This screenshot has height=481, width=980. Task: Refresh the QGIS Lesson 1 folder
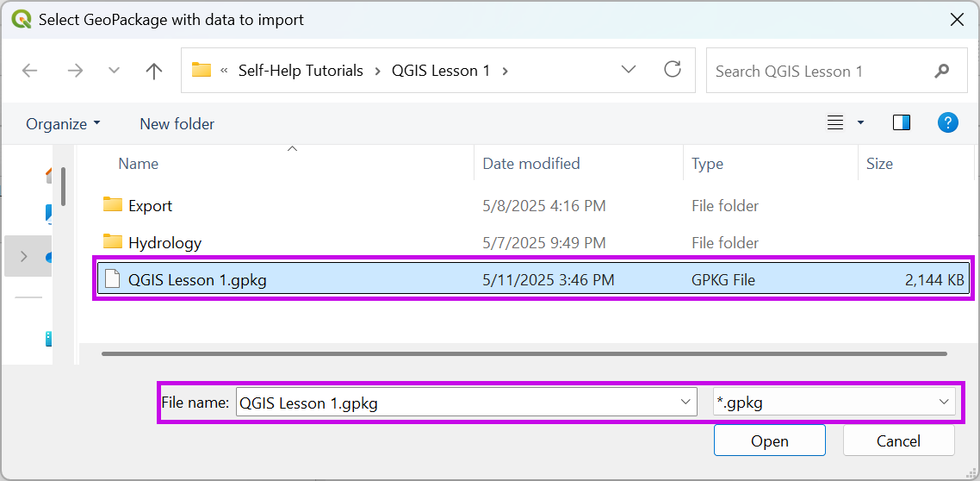[673, 70]
